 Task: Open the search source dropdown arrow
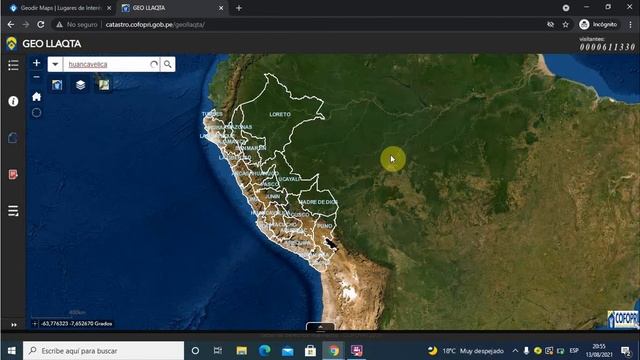[55, 64]
